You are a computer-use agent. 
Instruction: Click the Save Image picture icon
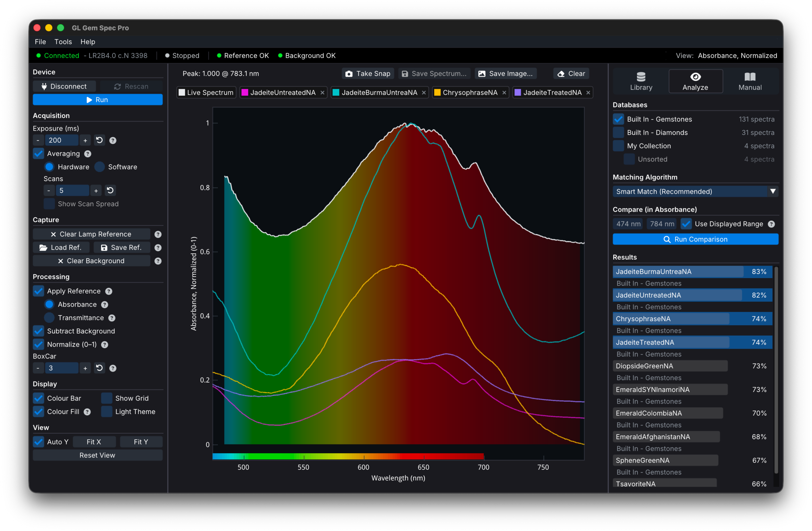point(482,74)
